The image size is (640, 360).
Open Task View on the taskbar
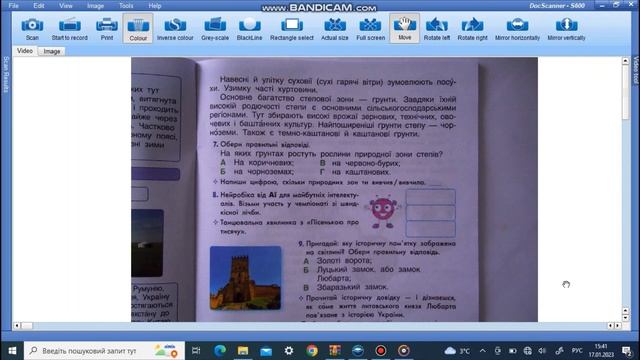pos(196,351)
